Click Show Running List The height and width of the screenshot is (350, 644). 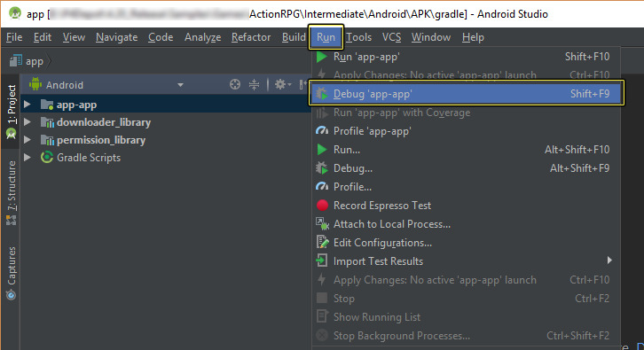click(466, 316)
